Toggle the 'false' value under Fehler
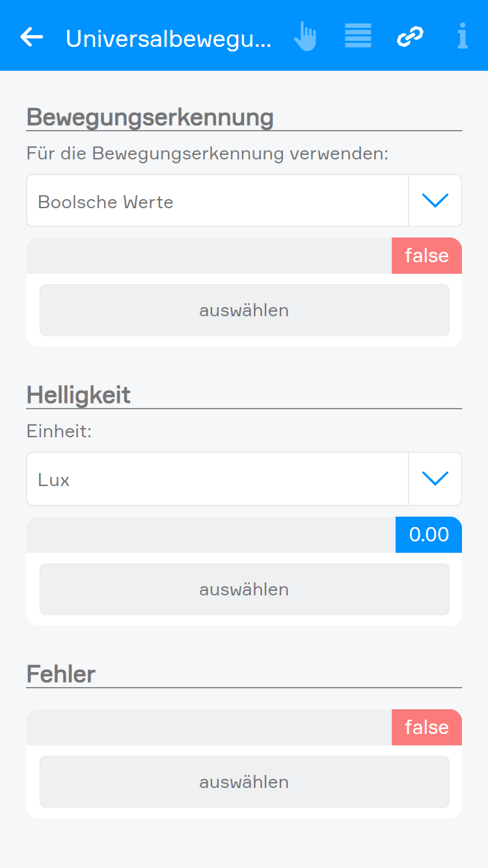This screenshot has width=488, height=868. [427, 727]
